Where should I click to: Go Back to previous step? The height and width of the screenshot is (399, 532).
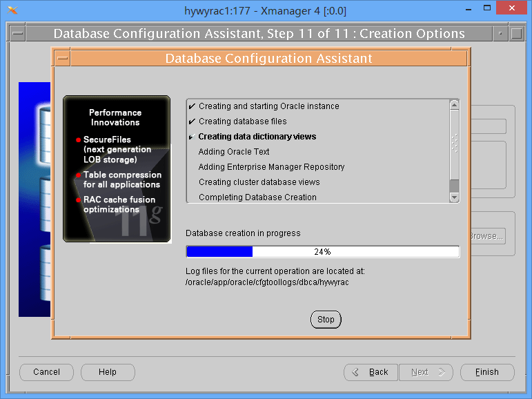pyautogui.click(x=371, y=372)
